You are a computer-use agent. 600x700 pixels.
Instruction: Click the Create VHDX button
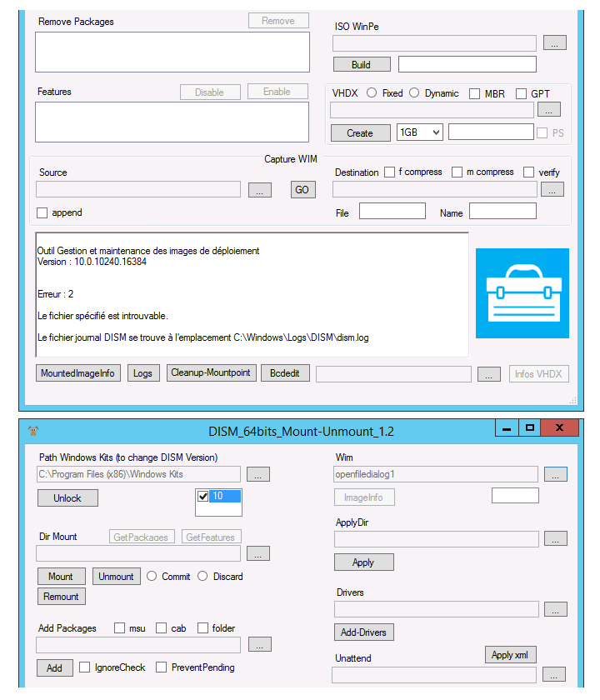point(360,133)
